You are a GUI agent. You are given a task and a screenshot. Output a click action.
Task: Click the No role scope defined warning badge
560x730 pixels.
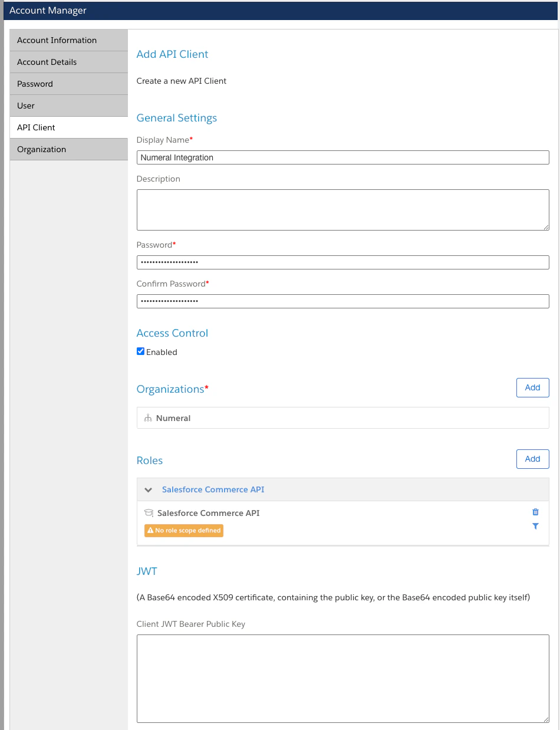click(184, 530)
